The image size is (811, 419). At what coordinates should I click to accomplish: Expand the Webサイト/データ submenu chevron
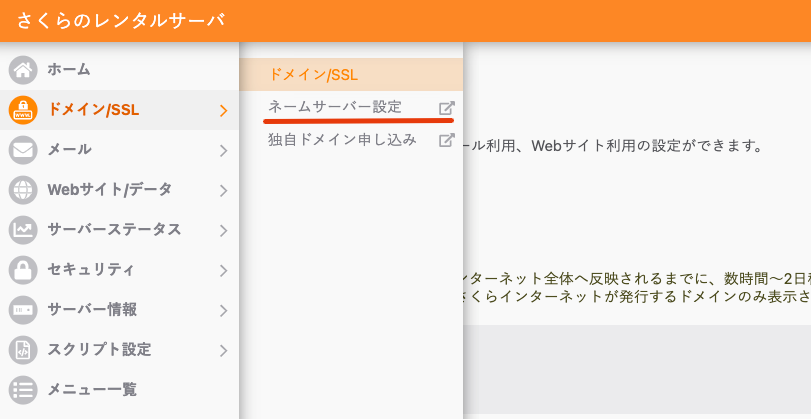pos(223,190)
